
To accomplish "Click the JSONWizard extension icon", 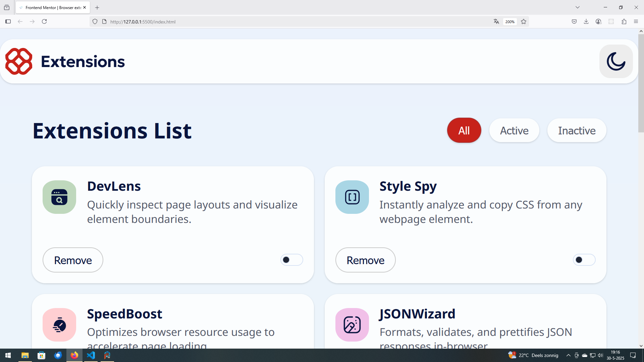I will 352,324.
